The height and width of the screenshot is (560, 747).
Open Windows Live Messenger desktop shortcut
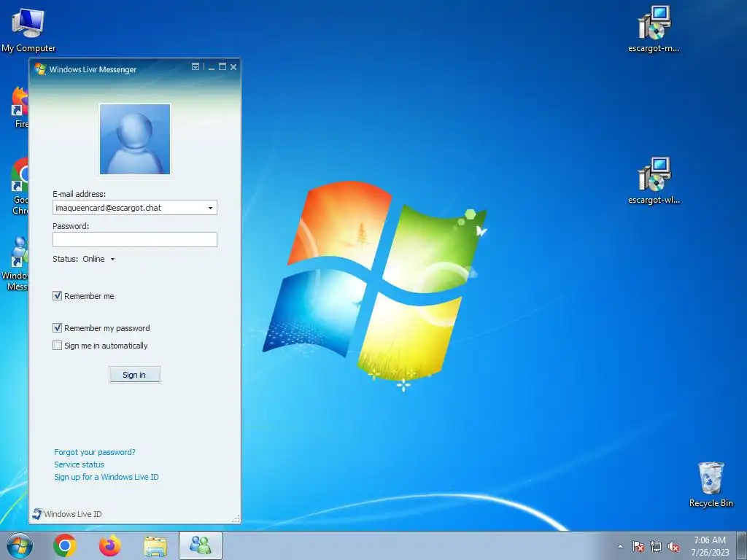tap(16, 262)
